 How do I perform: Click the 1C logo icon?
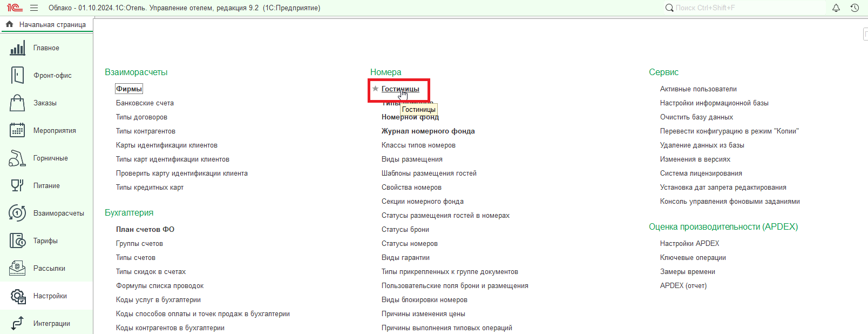point(15,8)
